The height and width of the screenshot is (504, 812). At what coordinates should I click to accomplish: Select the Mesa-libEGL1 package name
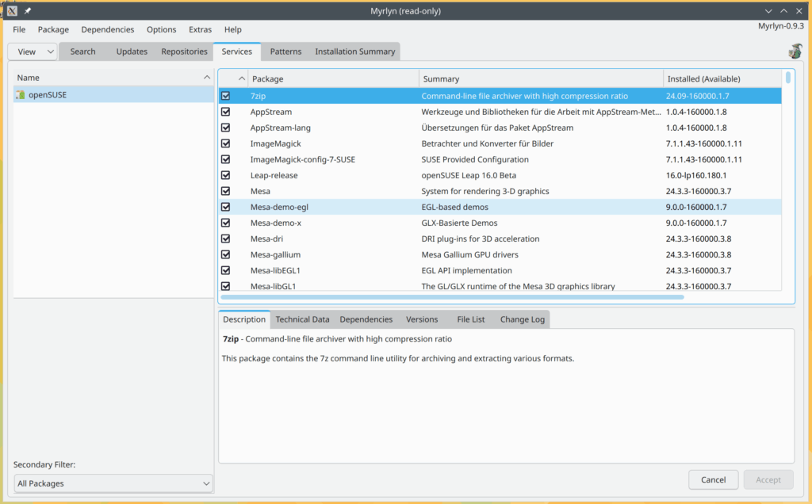pyautogui.click(x=275, y=271)
